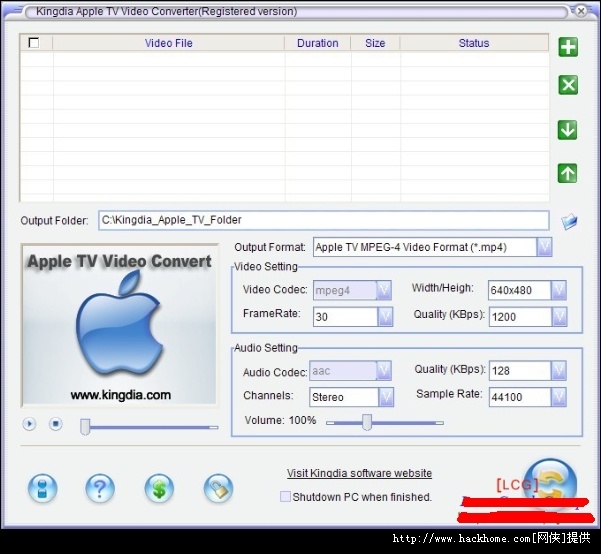Enable Shutdown PC when finished
The height and width of the screenshot is (554, 601).
coord(285,497)
